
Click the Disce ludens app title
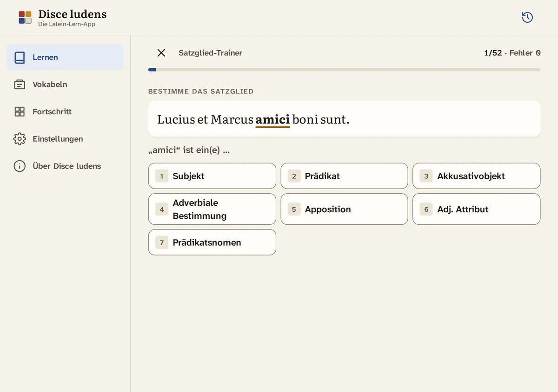(x=72, y=14)
